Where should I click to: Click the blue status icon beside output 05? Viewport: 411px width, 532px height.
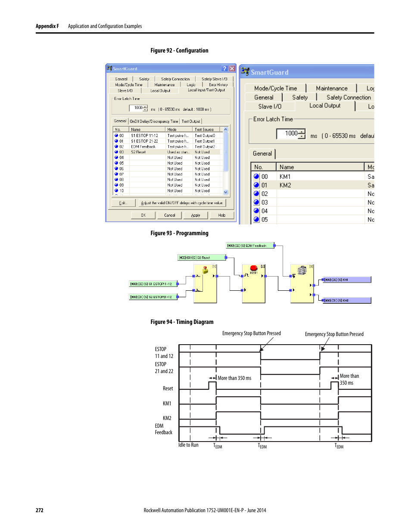pos(256,219)
